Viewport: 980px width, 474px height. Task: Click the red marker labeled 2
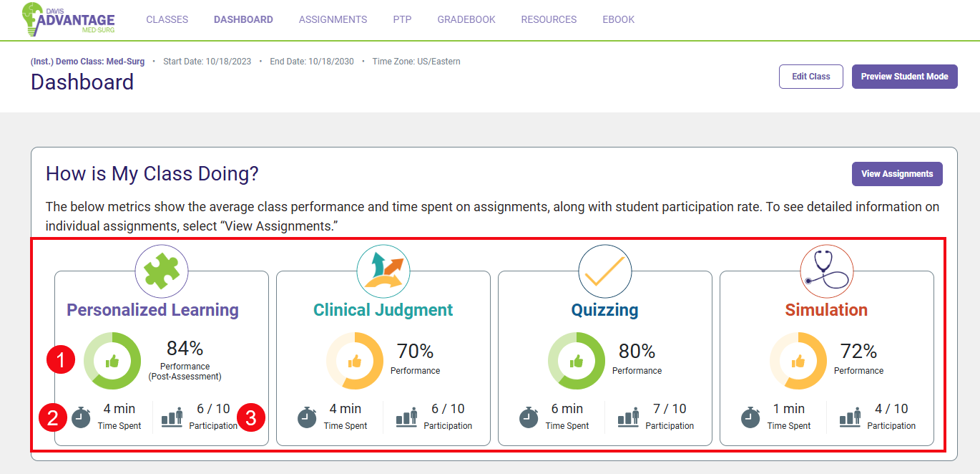click(x=52, y=417)
